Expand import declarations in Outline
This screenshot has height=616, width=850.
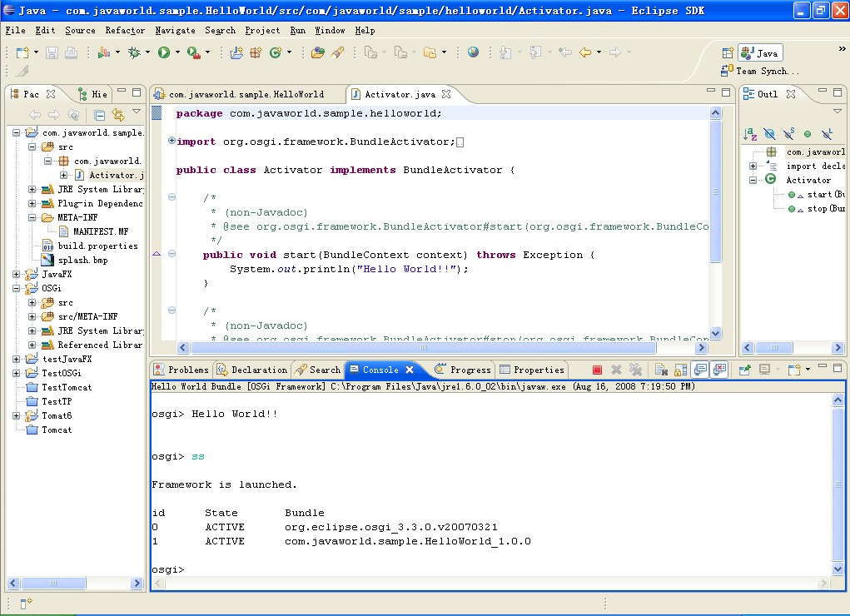click(753, 166)
